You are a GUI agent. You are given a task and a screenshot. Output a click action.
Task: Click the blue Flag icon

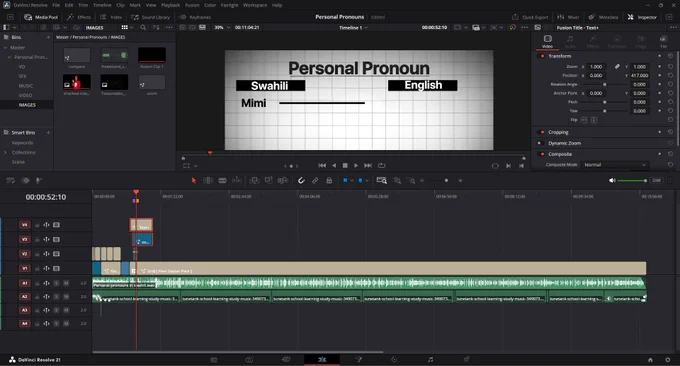click(345, 180)
